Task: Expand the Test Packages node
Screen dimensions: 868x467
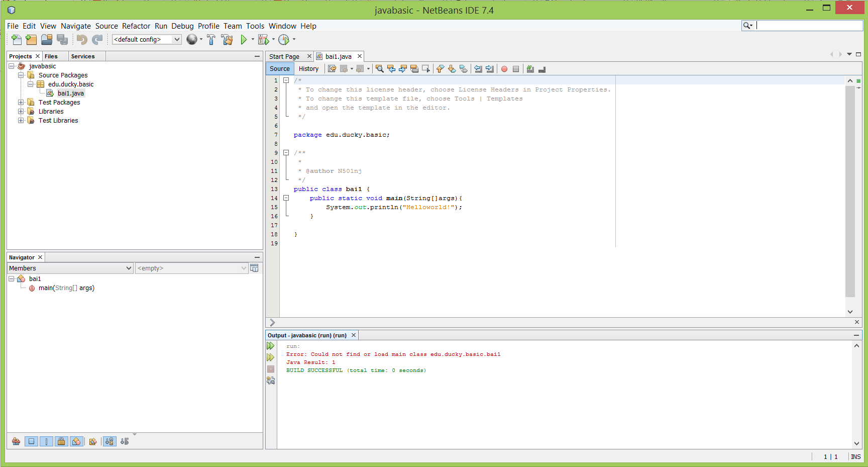Action: click(x=21, y=102)
